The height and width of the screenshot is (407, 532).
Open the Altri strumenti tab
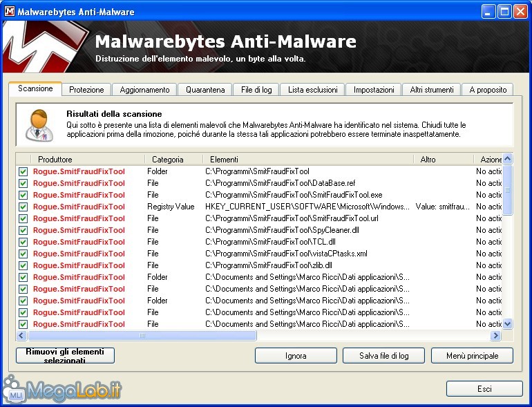(432, 90)
